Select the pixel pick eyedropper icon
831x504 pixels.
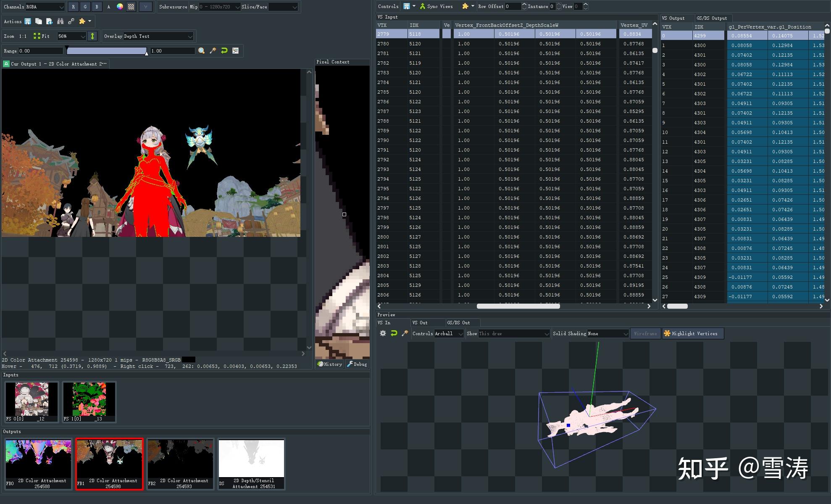click(213, 51)
